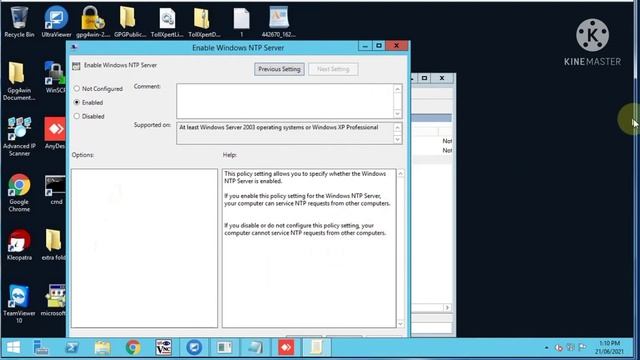Screen dimensions: 640x360
Task: Select the Disabled radio option
Action: 89,116
